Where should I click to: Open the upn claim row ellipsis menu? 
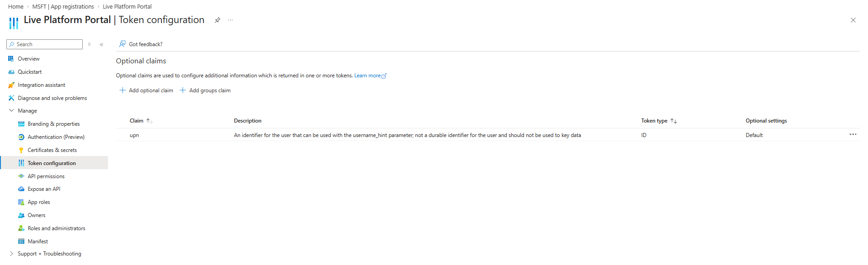coord(853,135)
